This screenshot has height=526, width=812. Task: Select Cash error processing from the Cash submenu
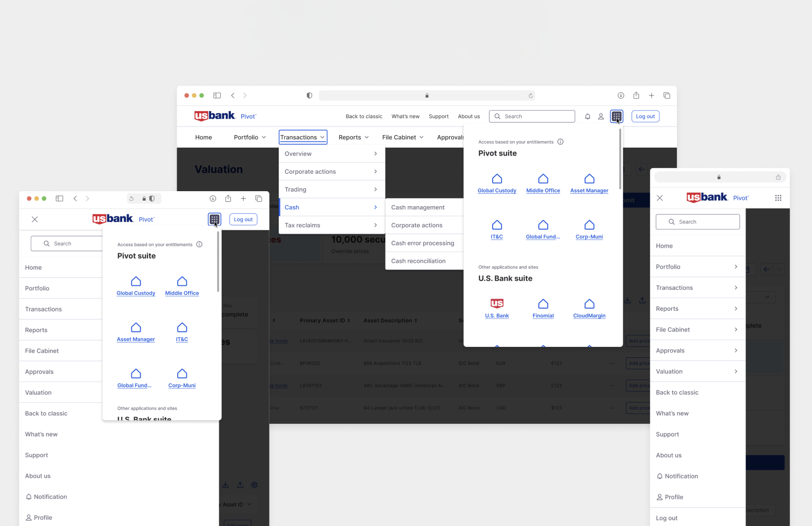(424, 243)
